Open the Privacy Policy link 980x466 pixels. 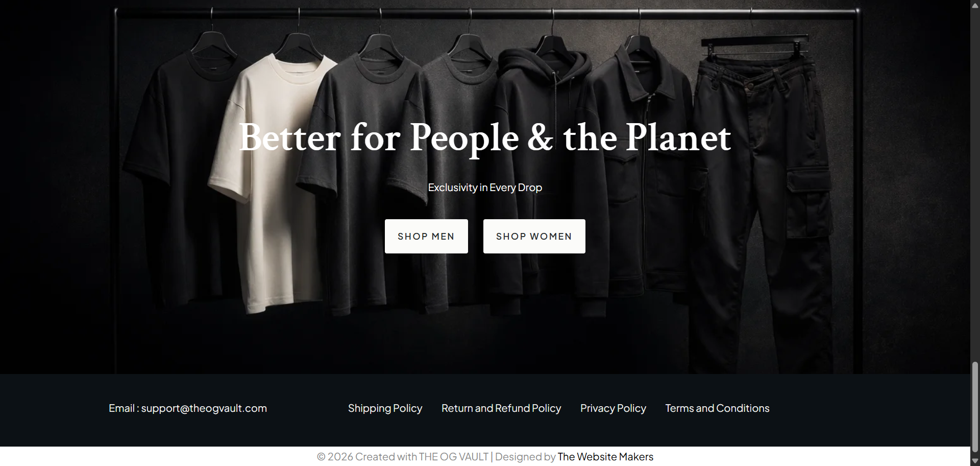(613, 408)
